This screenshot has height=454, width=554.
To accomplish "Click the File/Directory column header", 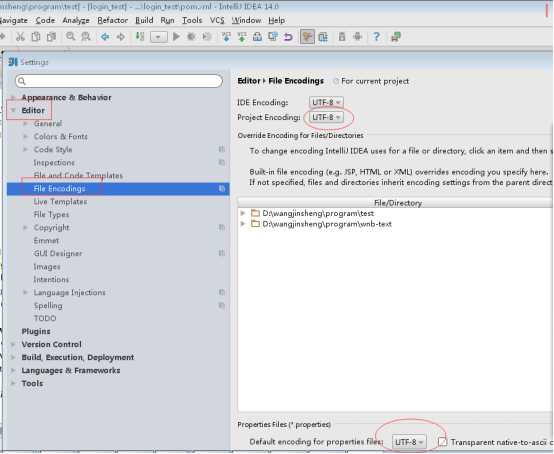I will click(395, 203).
